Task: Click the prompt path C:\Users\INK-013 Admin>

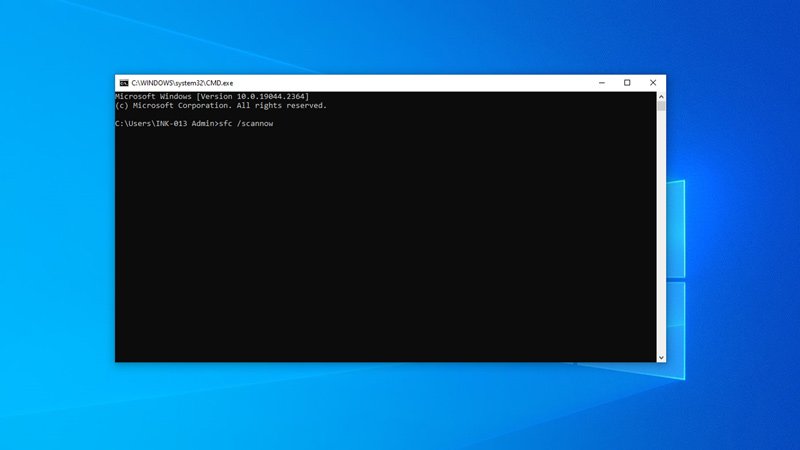Action: [x=167, y=123]
